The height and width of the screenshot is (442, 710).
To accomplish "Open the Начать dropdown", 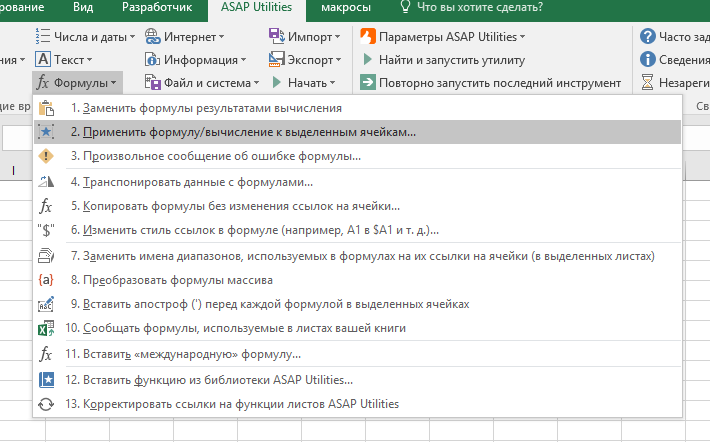I will pyautogui.click(x=304, y=83).
